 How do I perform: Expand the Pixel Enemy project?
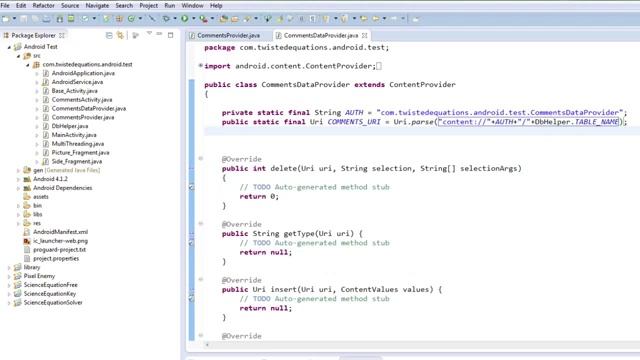click(9, 276)
